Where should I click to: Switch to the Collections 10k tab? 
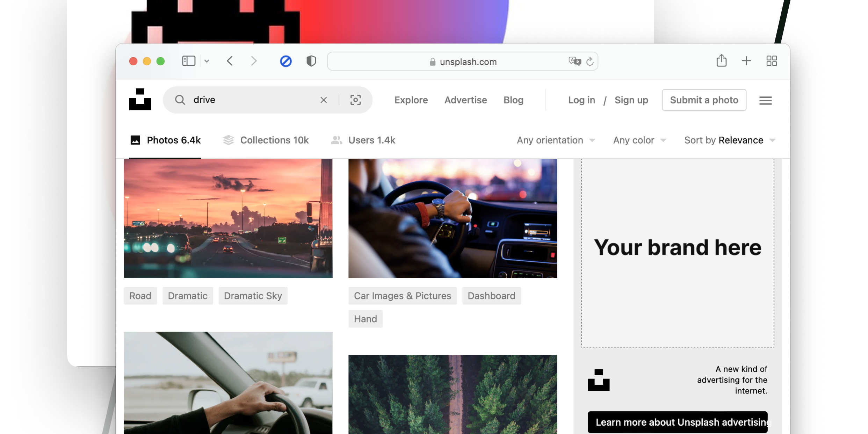(266, 140)
